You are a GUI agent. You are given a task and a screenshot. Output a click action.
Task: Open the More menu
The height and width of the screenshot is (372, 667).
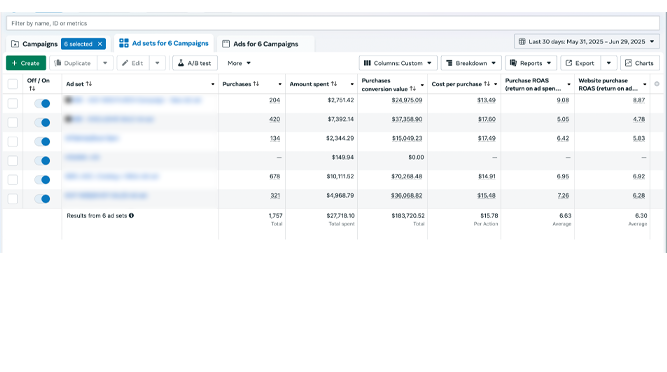coord(239,63)
